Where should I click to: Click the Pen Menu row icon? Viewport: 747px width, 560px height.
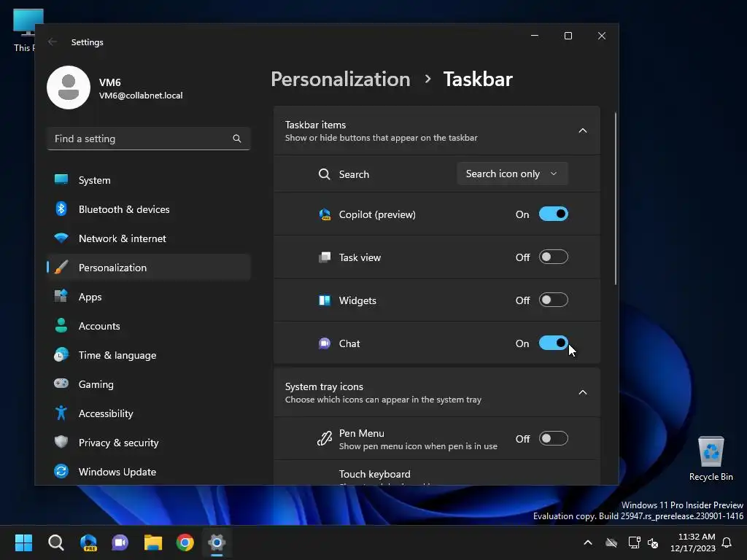coord(325,438)
